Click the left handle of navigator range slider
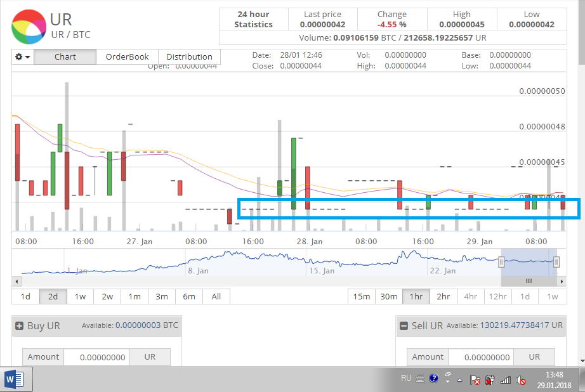The height and width of the screenshot is (392, 585). (501, 262)
